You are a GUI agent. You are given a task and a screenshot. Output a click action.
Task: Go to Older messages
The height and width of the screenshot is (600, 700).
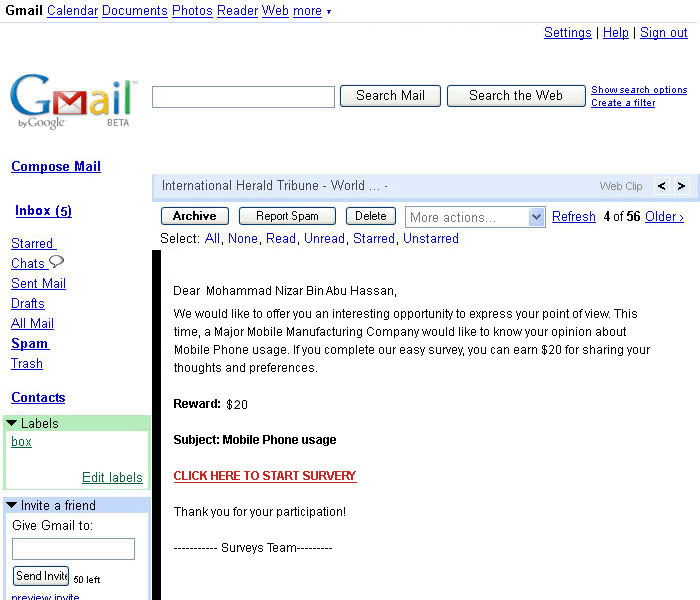pyautogui.click(x=664, y=217)
